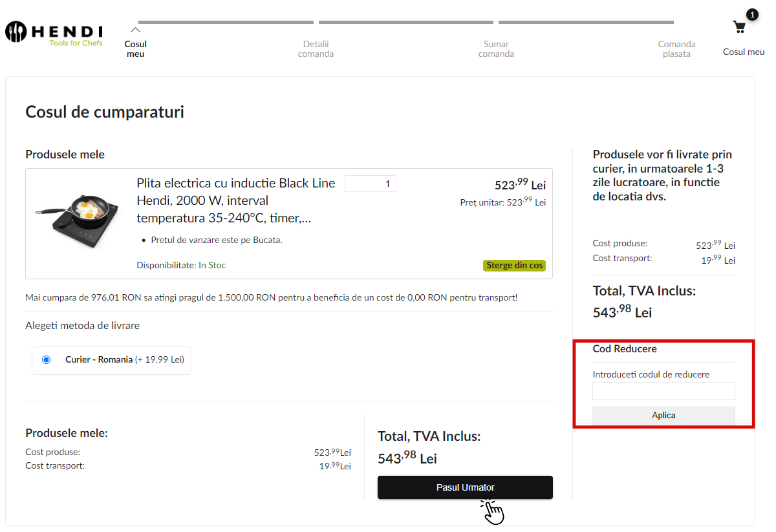
Task: Click the Curier - Romania delivery label
Action: pos(99,360)
